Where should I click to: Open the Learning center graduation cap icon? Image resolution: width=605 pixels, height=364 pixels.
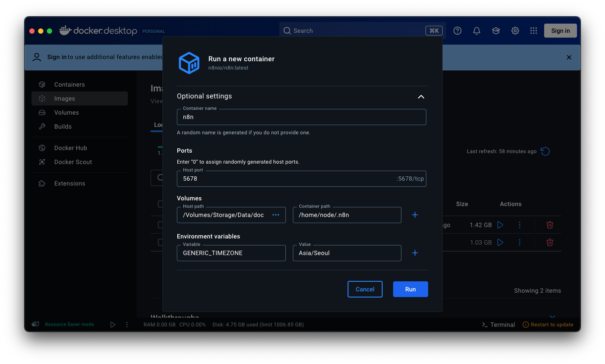click(x=496, y=31)
